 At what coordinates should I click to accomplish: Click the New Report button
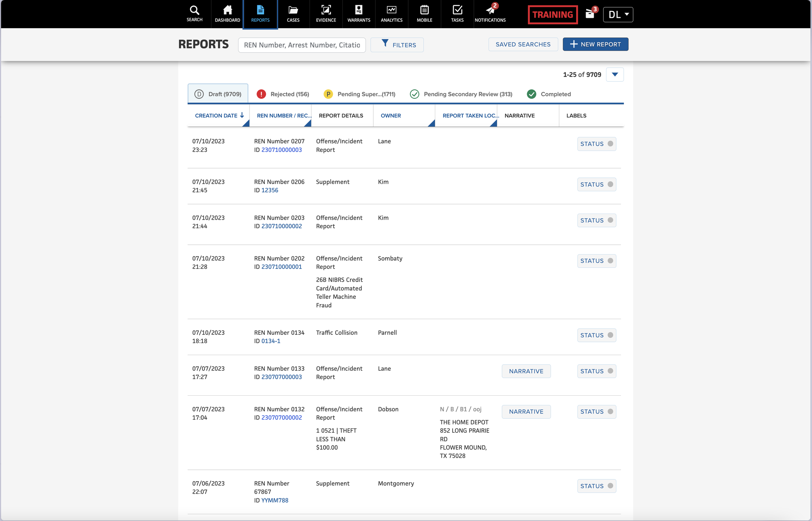click(x=595, y=44)
